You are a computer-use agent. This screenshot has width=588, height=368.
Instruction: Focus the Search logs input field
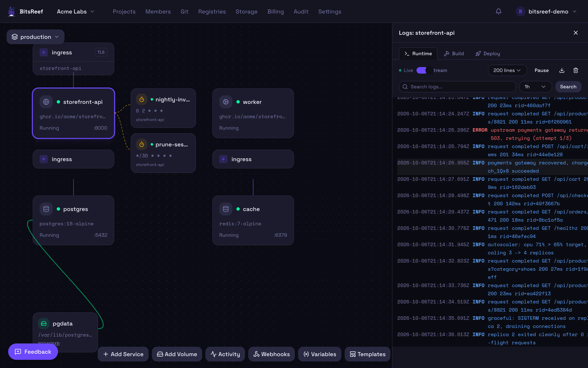click(x=457, y=87)
